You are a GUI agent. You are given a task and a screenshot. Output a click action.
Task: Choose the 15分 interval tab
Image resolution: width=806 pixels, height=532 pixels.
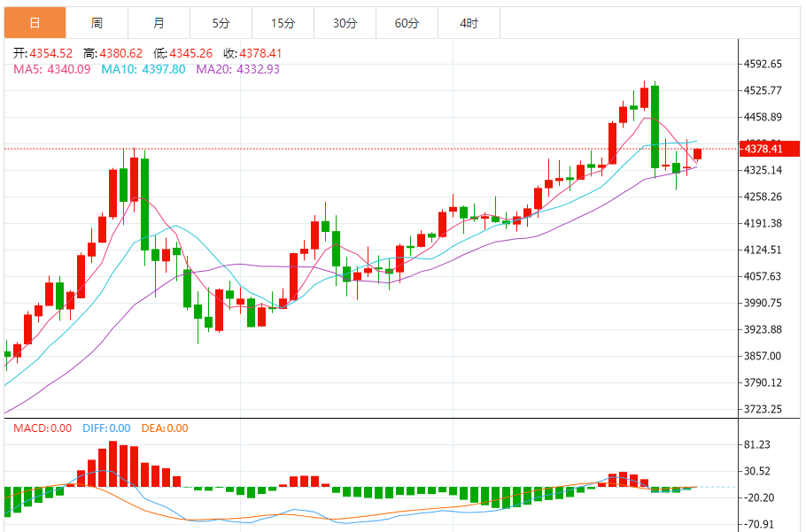(x=283, y=23)
